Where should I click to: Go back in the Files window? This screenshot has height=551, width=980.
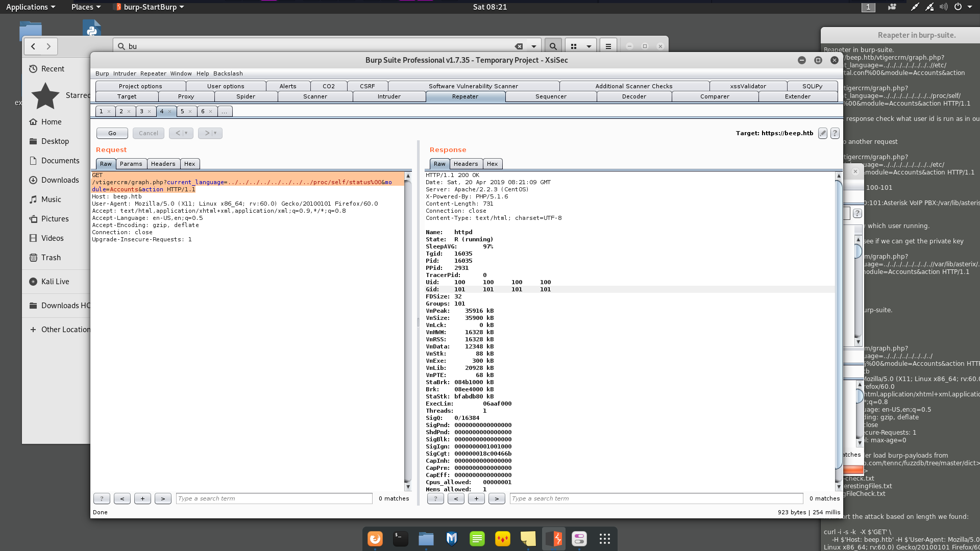point(33,46)
